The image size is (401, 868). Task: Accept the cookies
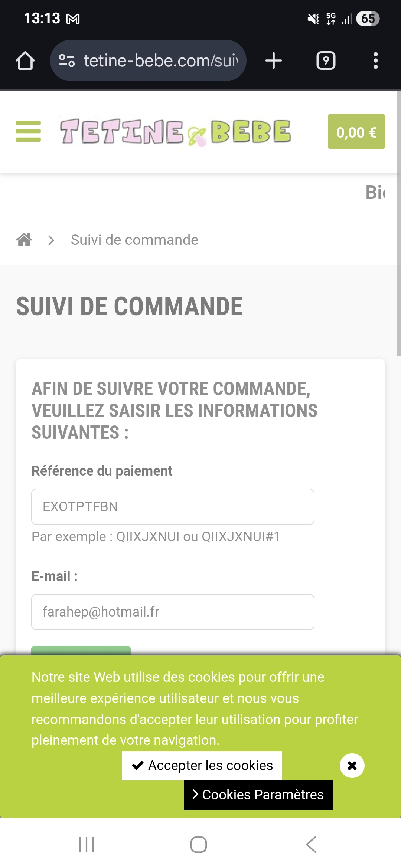tap(202, 766)
